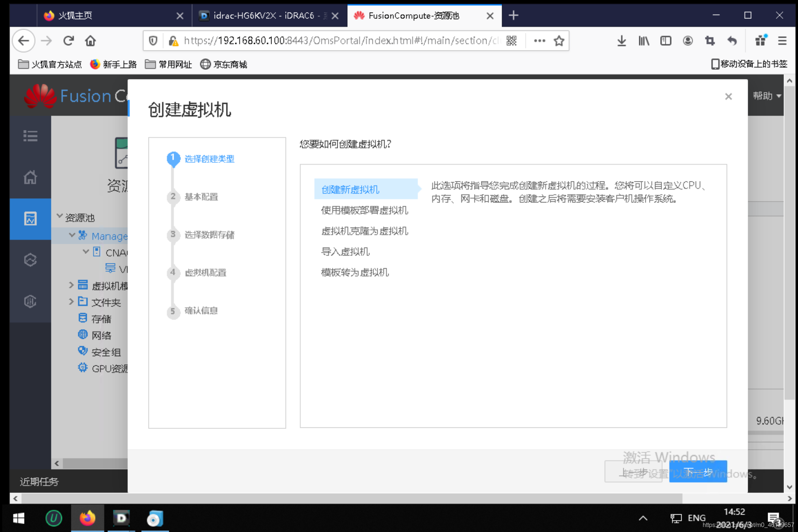
Task: Click the browser forward arrow
Action: (x=46, y=41)
